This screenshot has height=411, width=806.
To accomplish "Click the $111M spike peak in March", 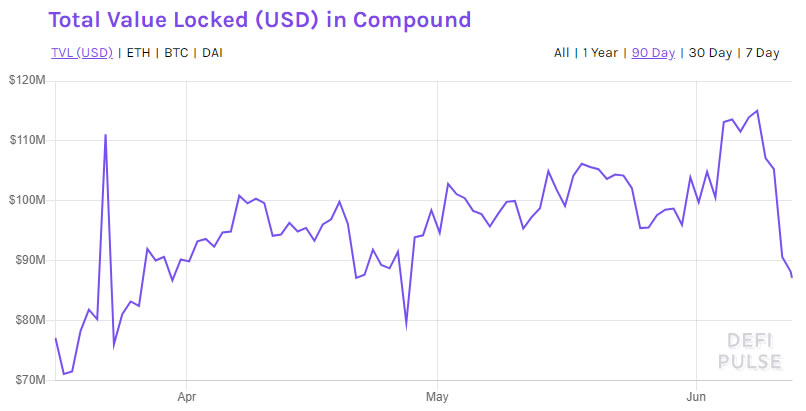I will (x=105, y=135).
